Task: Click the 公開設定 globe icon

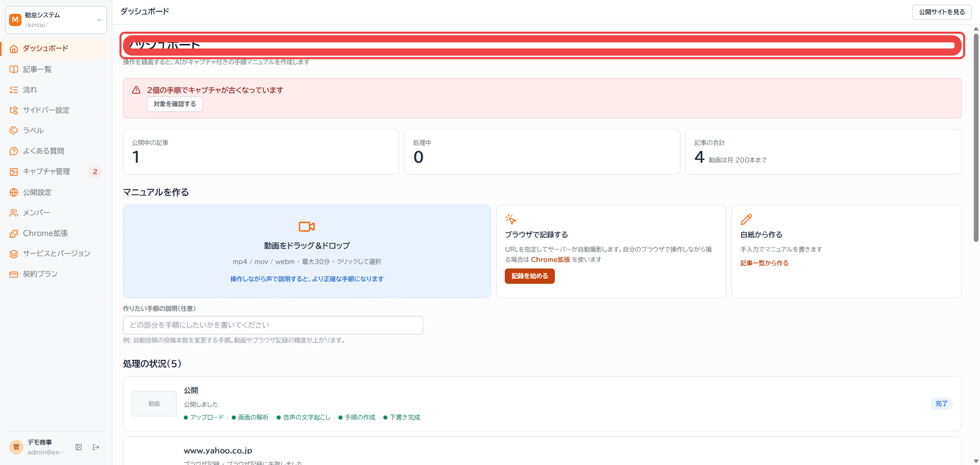Action: [14, 192]
